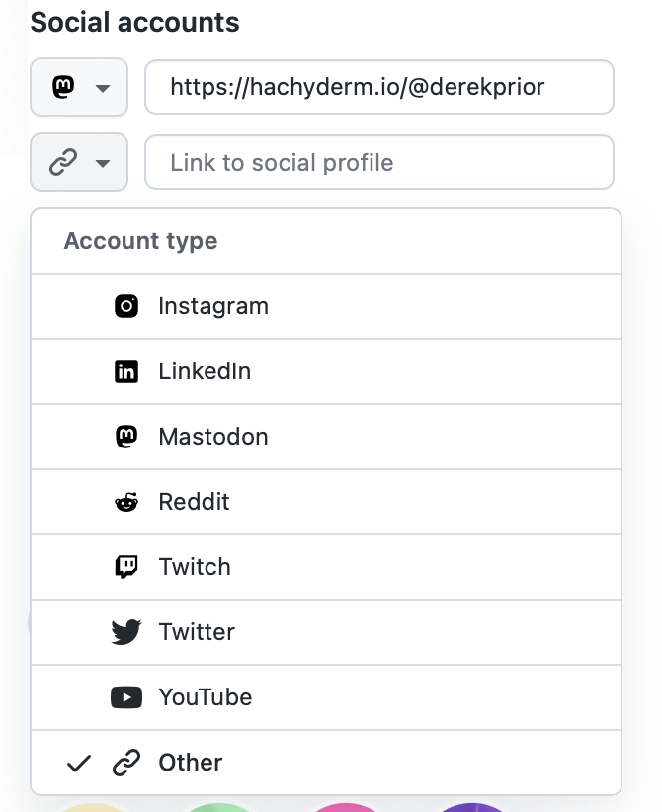The width and height of the screenshot is (662, 812).
Task: Choose LinkedIn as the account type
Action: 326,371
